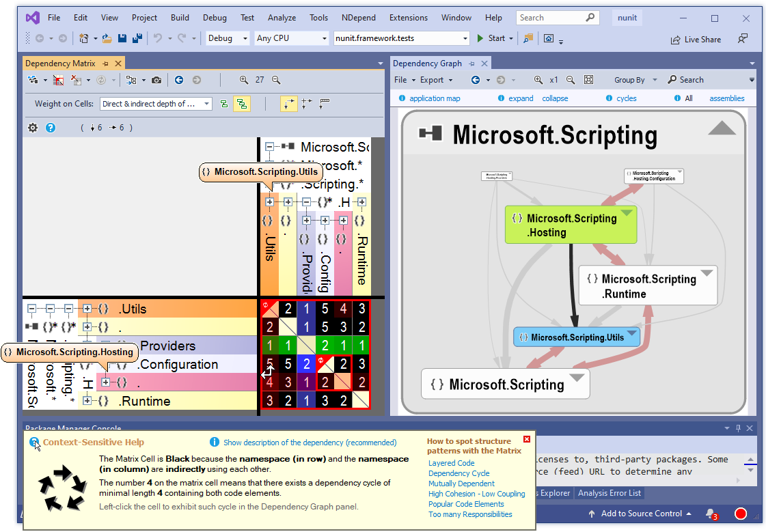The image size is (766, 532).
Task: Pin the Dependency Graph panel
Action: (472, 64)
